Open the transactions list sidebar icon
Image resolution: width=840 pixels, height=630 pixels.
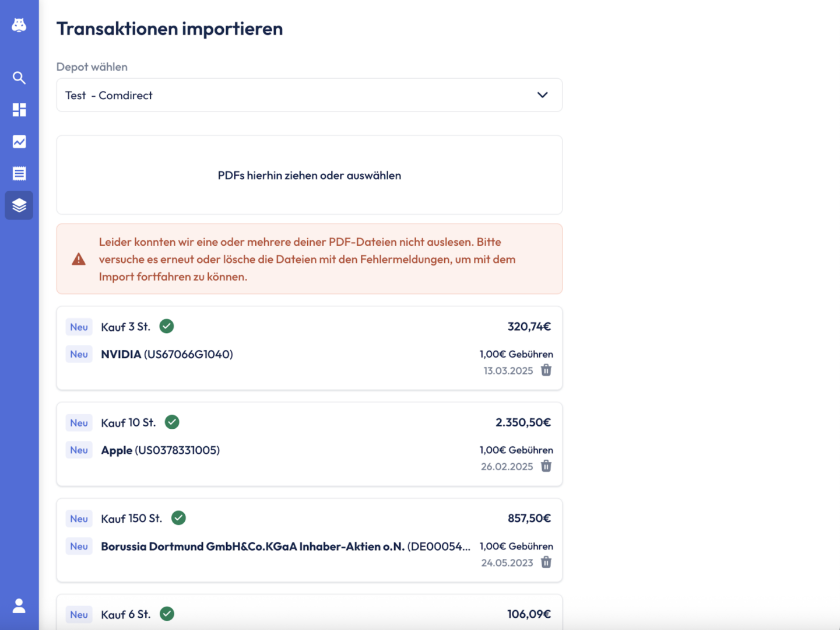click(19, 173)
